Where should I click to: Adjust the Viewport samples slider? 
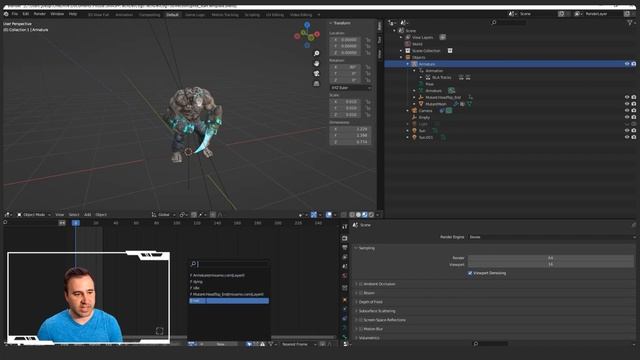551,264
